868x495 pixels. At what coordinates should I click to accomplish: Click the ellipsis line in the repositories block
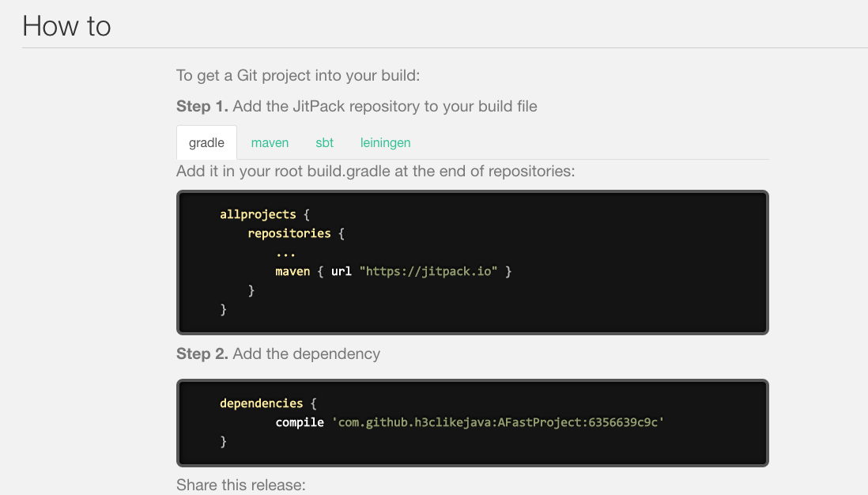(x=285, y=252)
